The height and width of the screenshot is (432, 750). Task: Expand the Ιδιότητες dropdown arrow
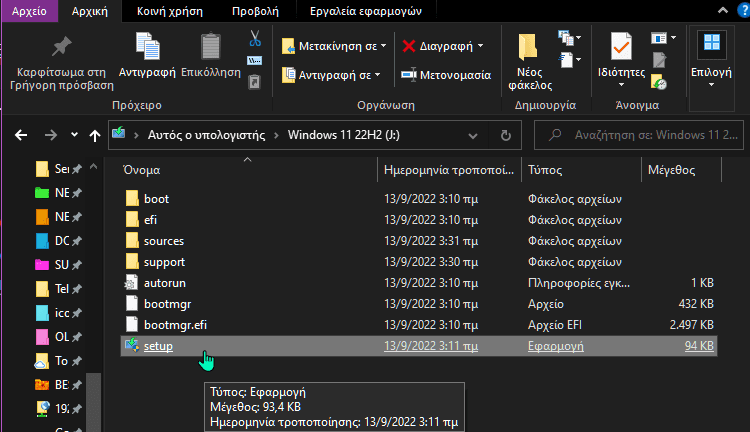(621, 85)
